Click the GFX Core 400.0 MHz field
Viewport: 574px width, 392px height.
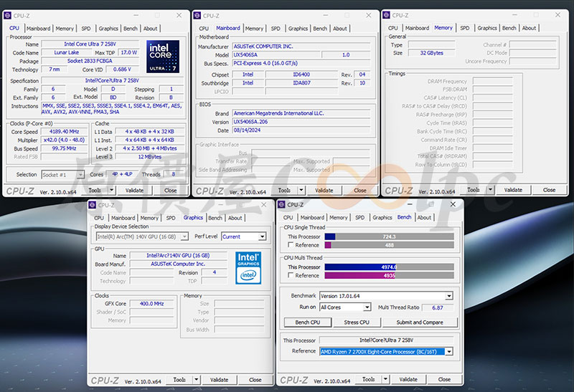coord(152,304)
